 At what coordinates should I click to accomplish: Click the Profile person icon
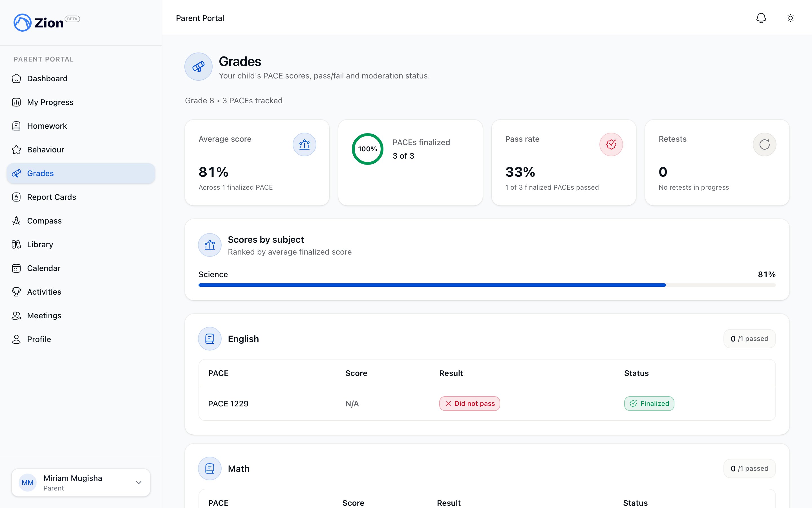coord(16,339)
